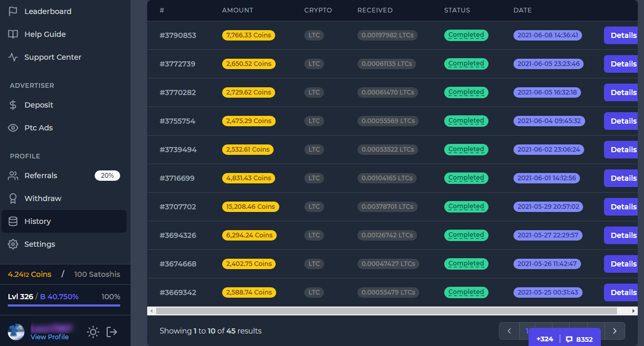Toggle the light/dark theme sun icon
This screenshot has width=644, height=346.
pos(93,331)
